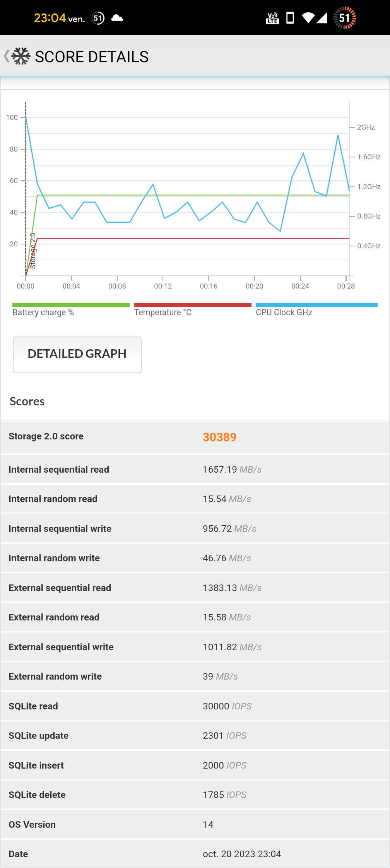Tap the 00:16 time label on chart axis
Image resolution: width=390 pixels, height=868 pixels.
pyautogui.click(x=209, y=286)
